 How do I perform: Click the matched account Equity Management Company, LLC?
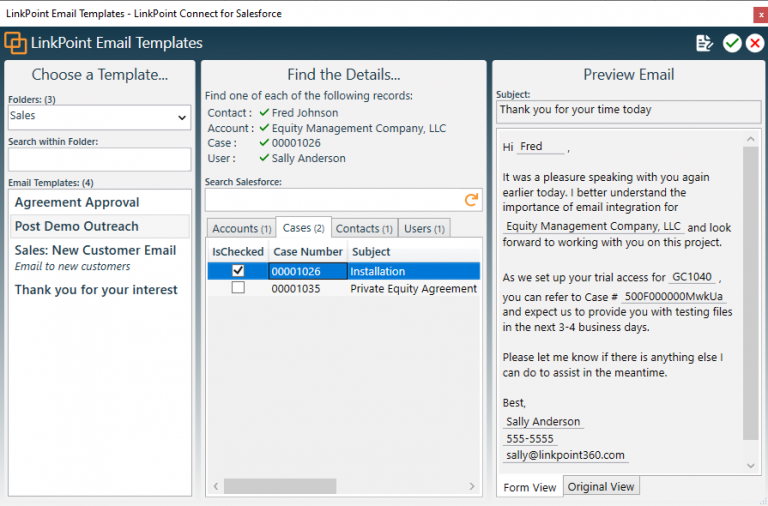[x=359, y=128]
